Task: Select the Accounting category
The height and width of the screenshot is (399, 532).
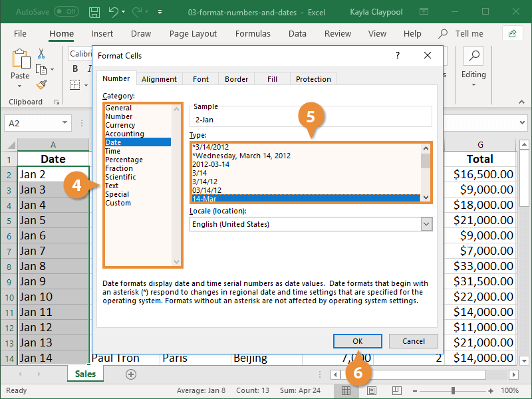Action: point(124,134)
